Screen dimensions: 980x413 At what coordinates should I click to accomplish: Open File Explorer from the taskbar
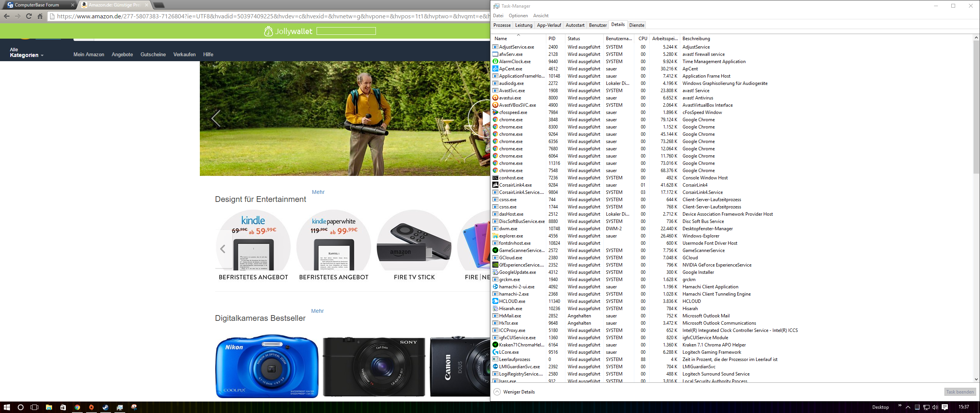[49, 407]
